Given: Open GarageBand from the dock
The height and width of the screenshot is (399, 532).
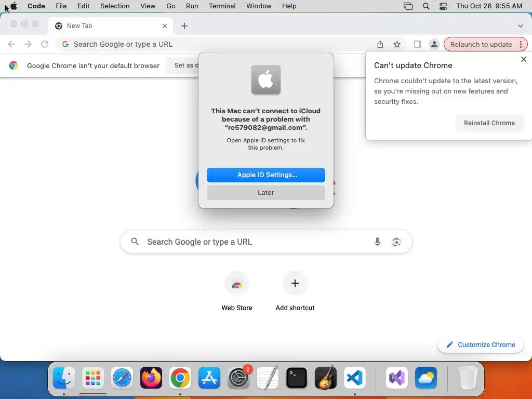Looking at the screenshot, I should pyautogui.click(x=326, y=378).
